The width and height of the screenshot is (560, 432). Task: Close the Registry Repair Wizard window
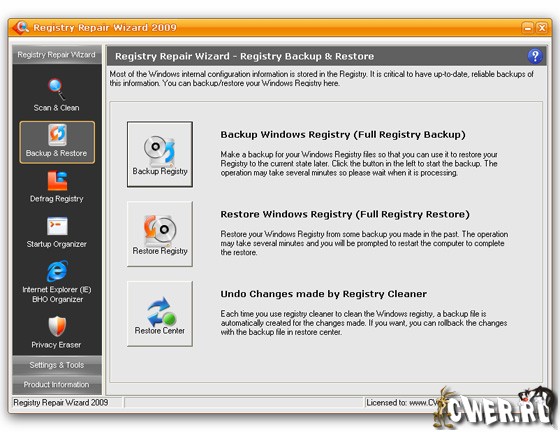[542, 27]
